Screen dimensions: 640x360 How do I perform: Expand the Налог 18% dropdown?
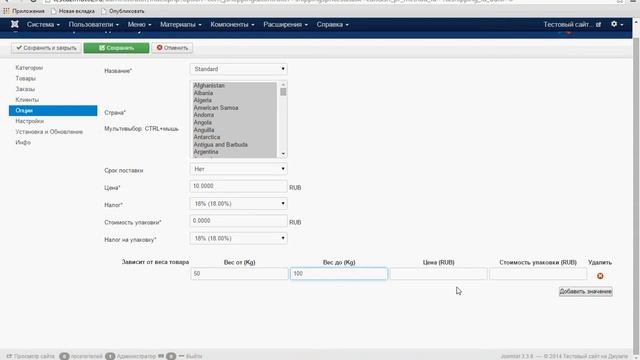click(x=239, y=204)
